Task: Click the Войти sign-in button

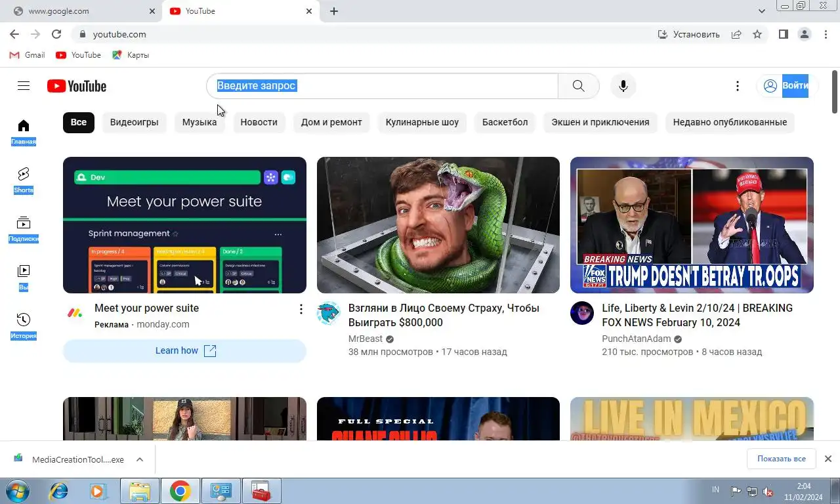Action: coord(787,86)
